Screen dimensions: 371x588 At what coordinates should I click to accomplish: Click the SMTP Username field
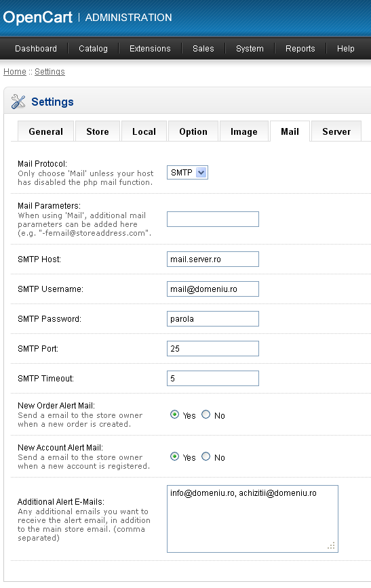(213, 289)
